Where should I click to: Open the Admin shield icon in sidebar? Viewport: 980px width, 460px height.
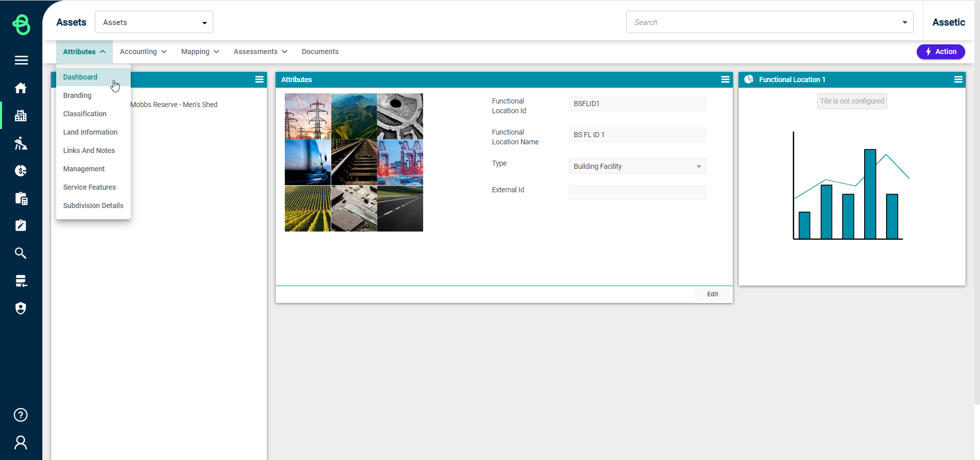click(x=21, y=308)
